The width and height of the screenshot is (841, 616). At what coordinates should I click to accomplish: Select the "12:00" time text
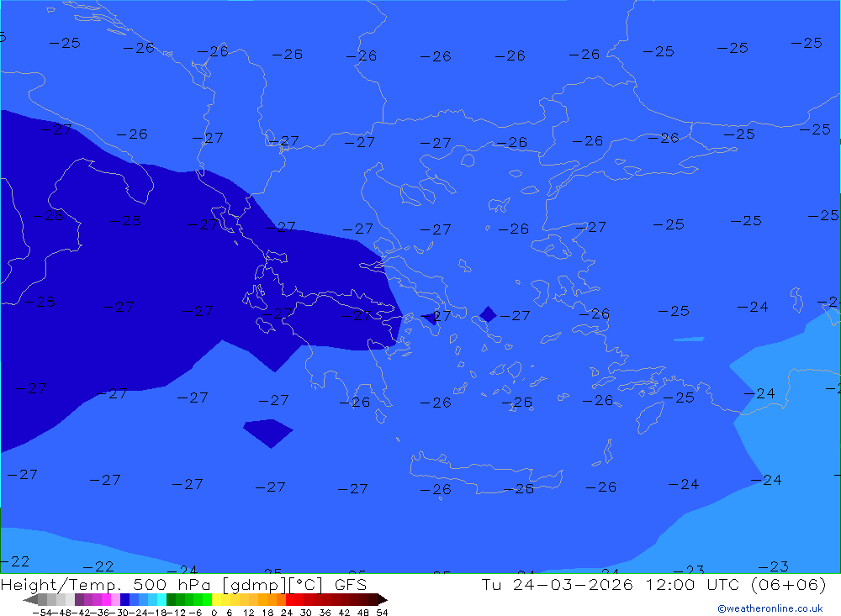click(x=671, y=585)
